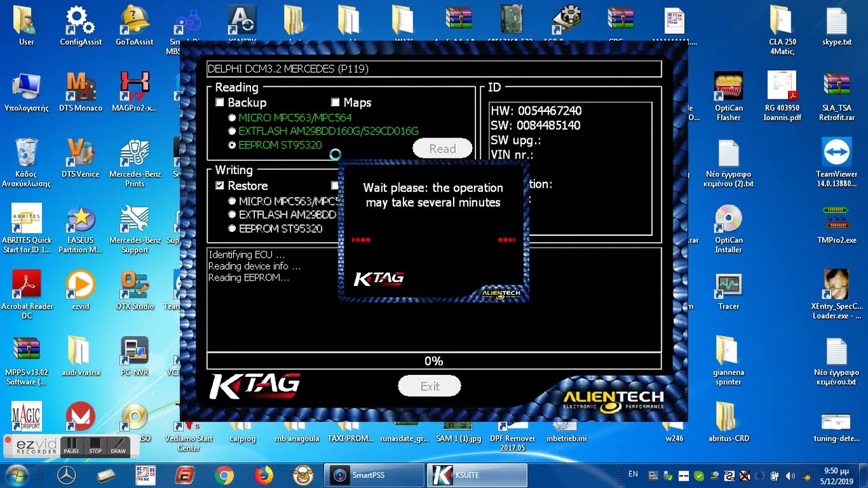
Task: Enable the Maps checkbox under Reading
Action: click(335, 102)
